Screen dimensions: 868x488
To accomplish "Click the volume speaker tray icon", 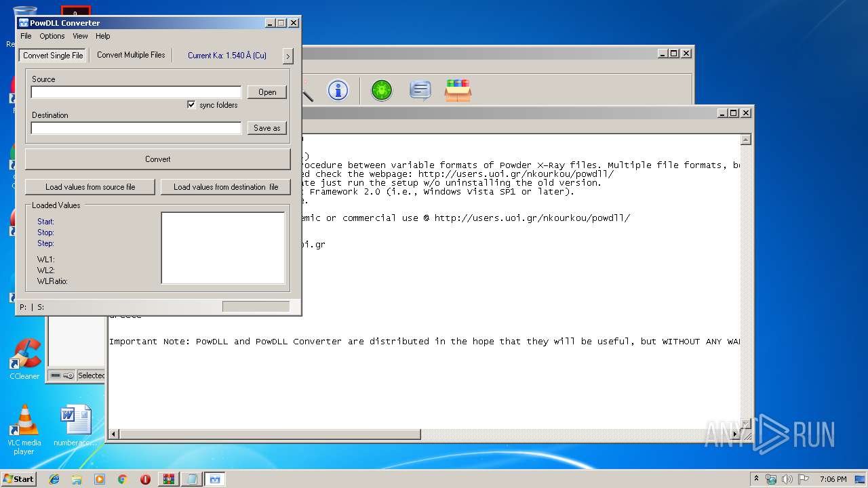I will click(787, 479).
